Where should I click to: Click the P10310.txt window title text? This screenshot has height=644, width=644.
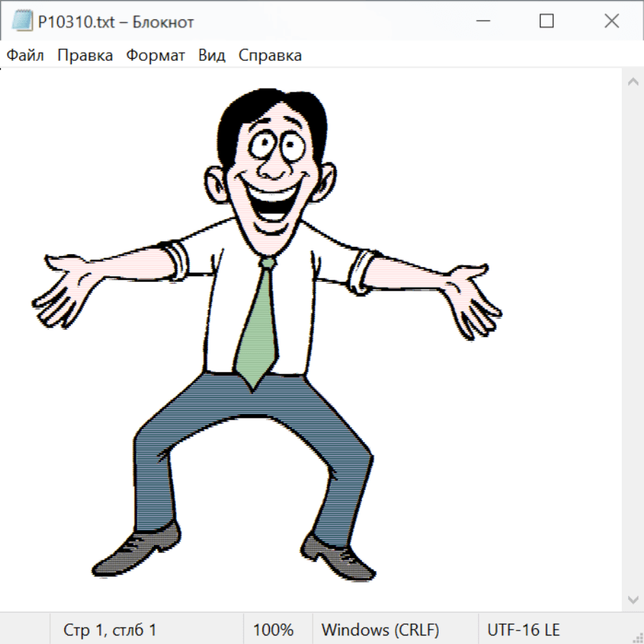[x=115, y=22]
